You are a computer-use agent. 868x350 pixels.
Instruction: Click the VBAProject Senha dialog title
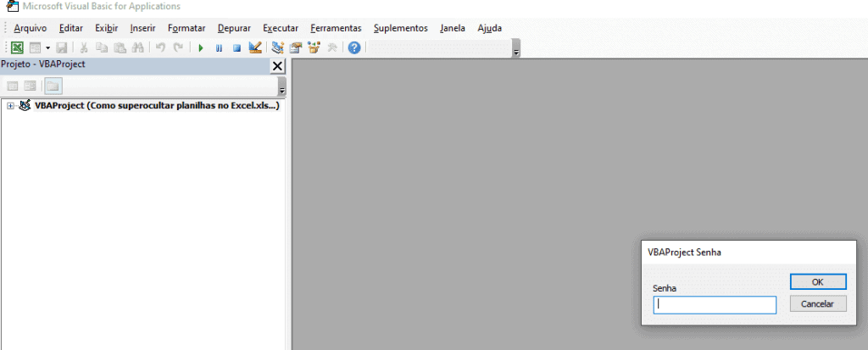(684, 252)
